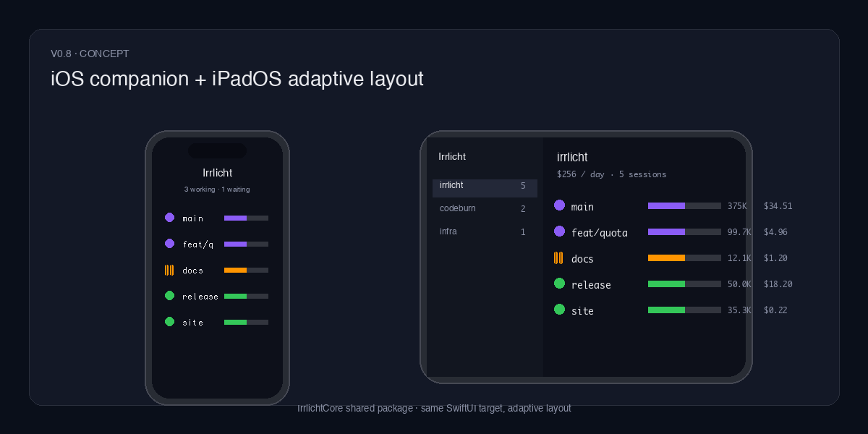Click the green status dot beside site on the phone
This screenshot has width=868, height=434.
coord(169,321)
